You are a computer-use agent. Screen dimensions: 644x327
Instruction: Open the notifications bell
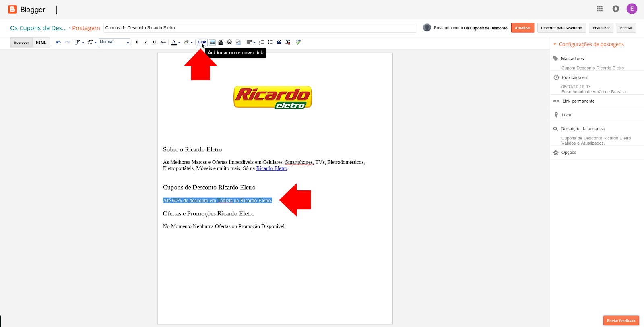tap(616, 9)
